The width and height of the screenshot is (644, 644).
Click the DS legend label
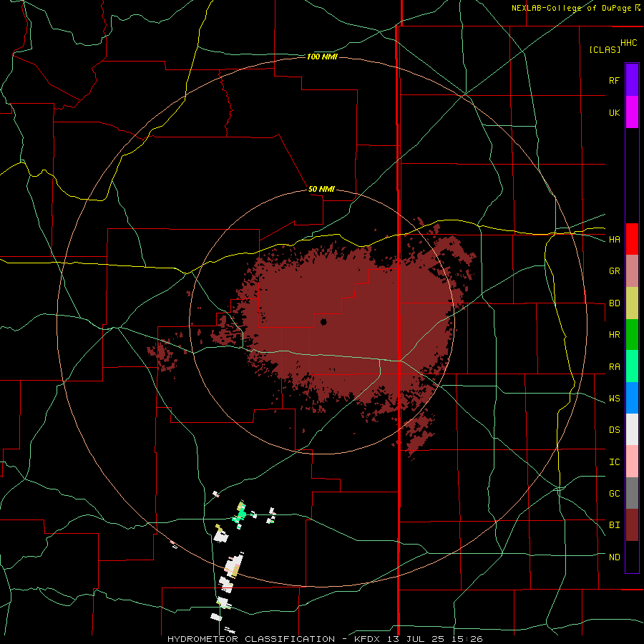tap(614, 430)
